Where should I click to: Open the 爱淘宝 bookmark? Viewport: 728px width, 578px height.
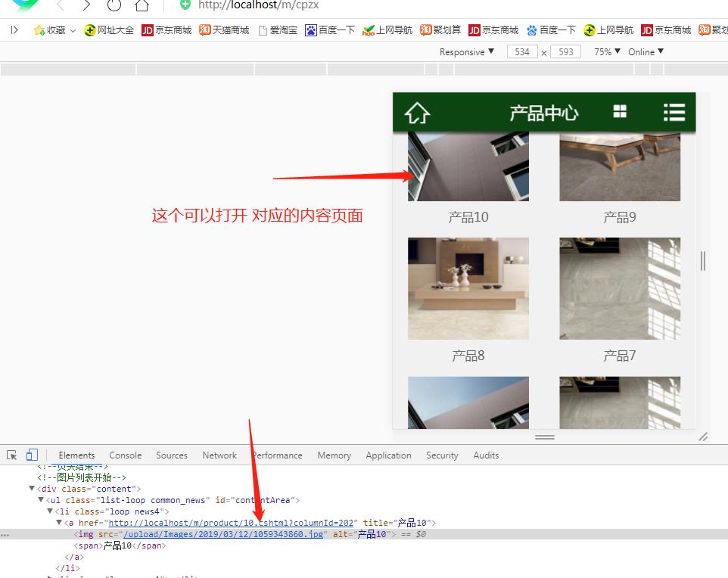point(278,30)
